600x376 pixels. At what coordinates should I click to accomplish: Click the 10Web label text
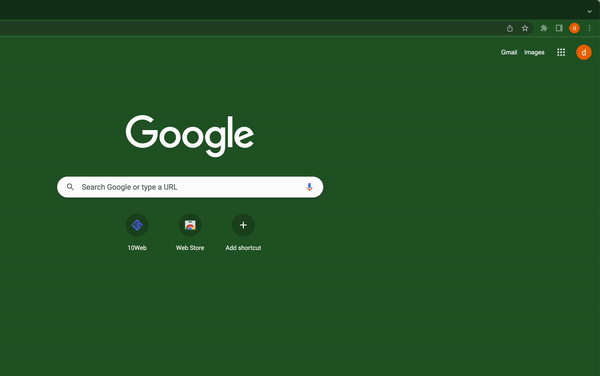[x=137, y=248]
